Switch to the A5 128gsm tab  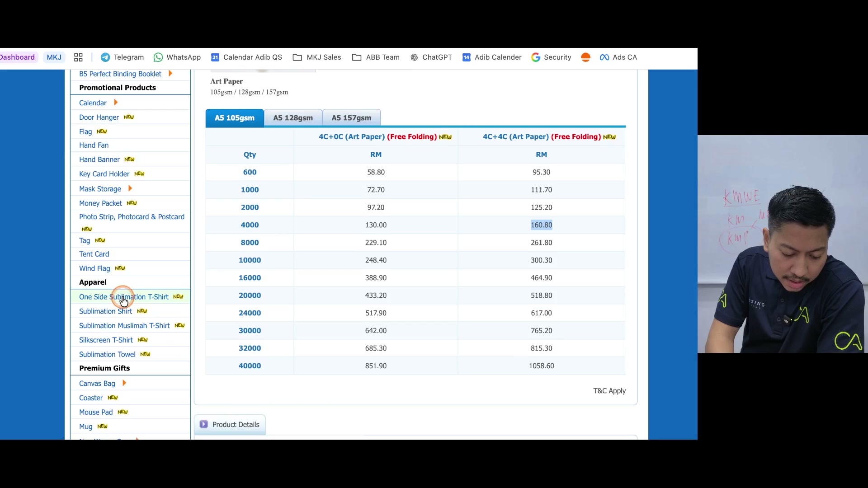[293, 118]
